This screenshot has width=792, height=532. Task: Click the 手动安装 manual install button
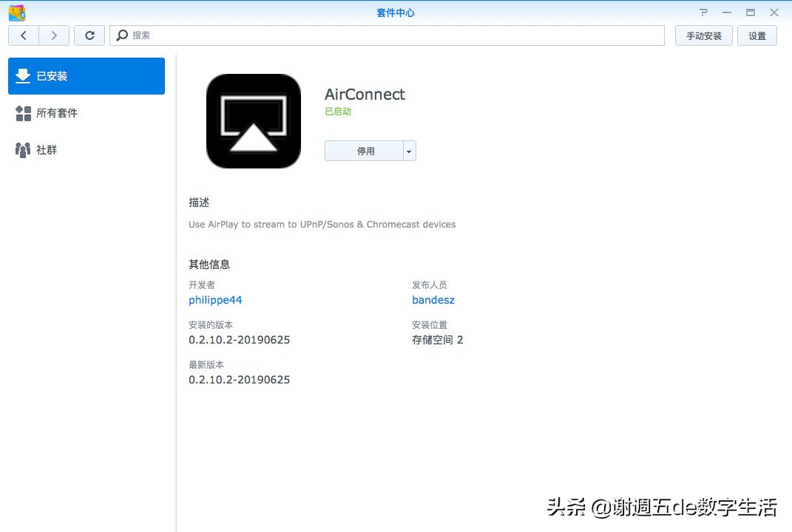tap(703, 35)
